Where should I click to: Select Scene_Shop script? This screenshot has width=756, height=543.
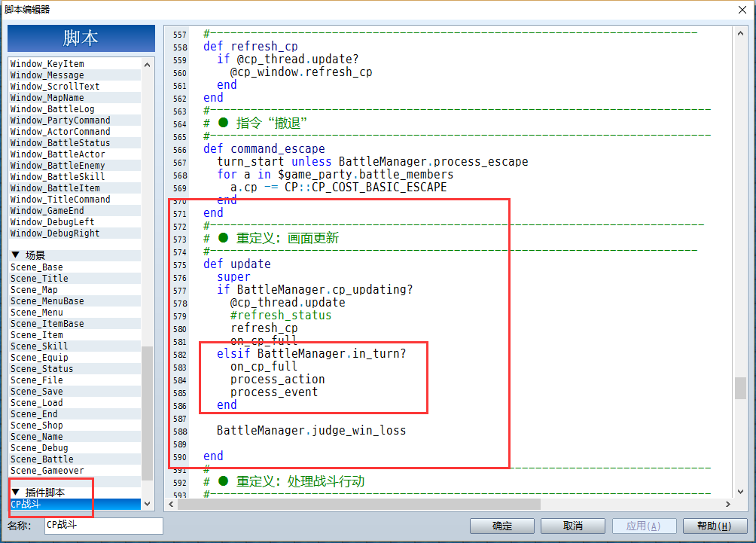click(x=75, y=426)
